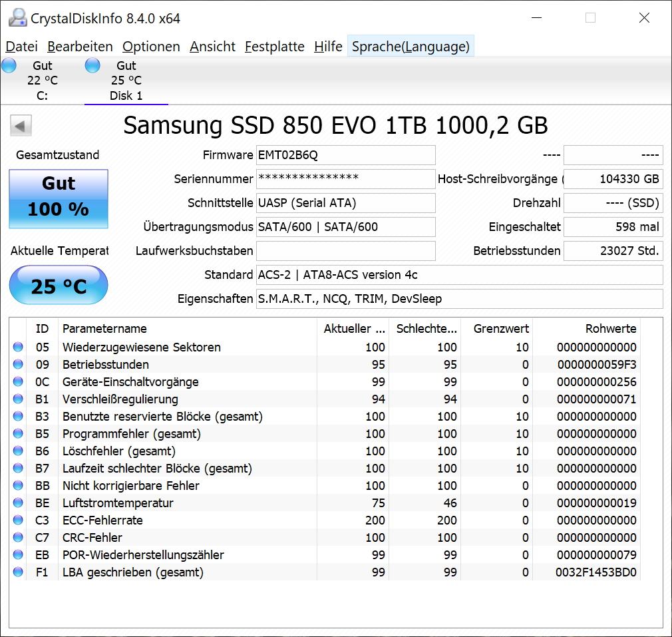This screenshot has height=637, width=672.
Task: Click the Gut 100 % health status button
Action: pyautogui.click(x=59, y=198)
